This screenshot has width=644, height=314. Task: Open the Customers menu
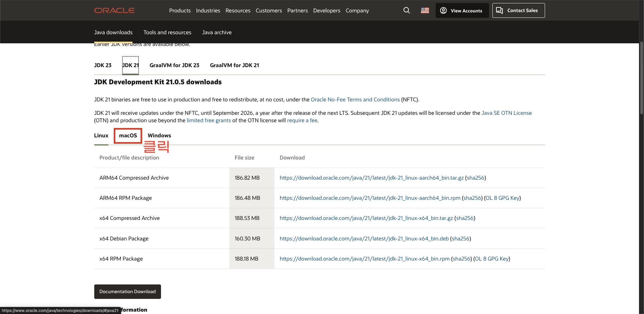tap(269, 10)
